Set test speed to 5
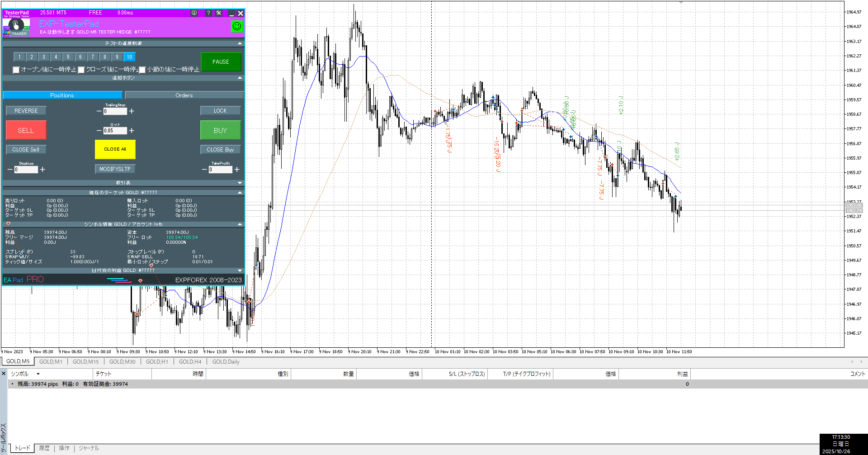The height and width of the screenshot is (455, 868). tap(68, 57)
